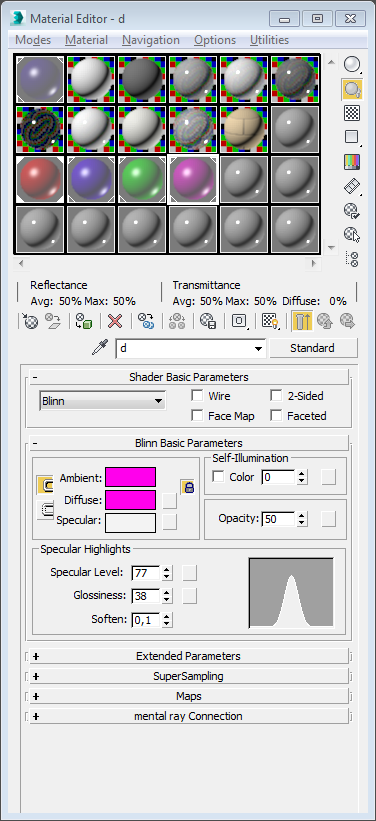Click Go Forward to Sibling icon
376x821 pixels.
[x=347, y=321]
